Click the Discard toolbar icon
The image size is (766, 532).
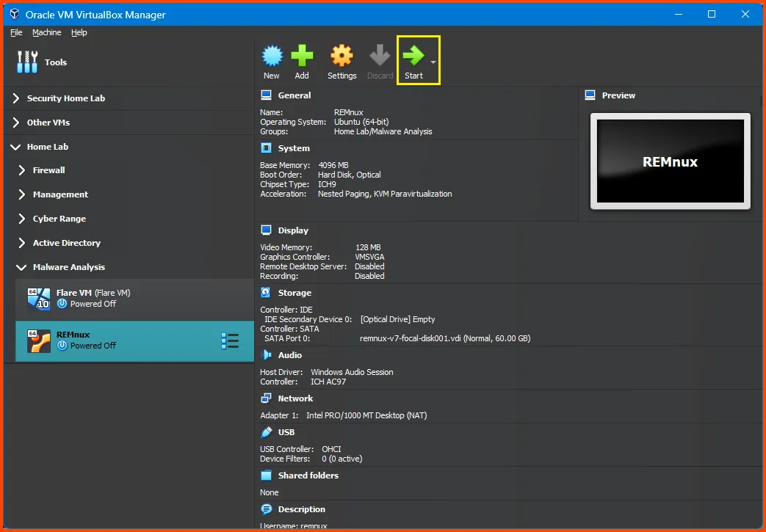click(380, 56)
